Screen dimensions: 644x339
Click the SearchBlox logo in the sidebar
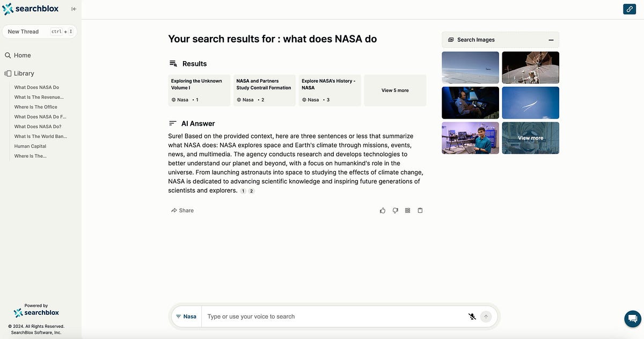click(x=31, y=9)
